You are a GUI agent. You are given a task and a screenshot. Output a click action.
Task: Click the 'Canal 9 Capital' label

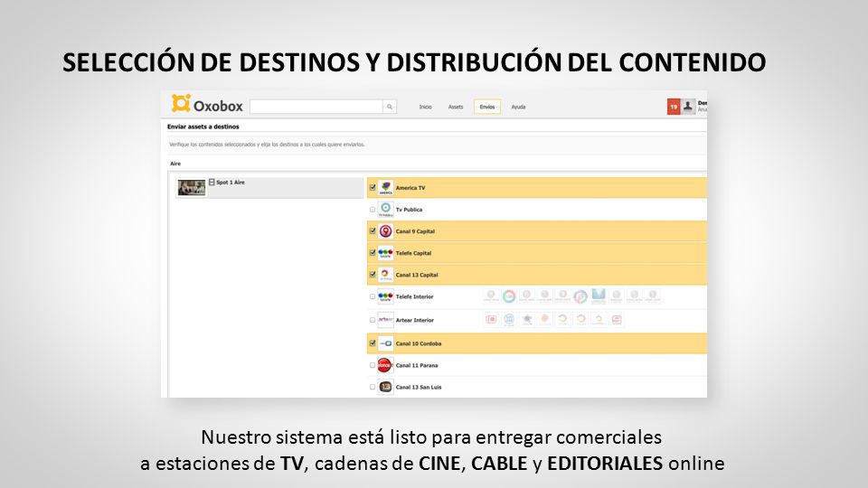[415, 231]
